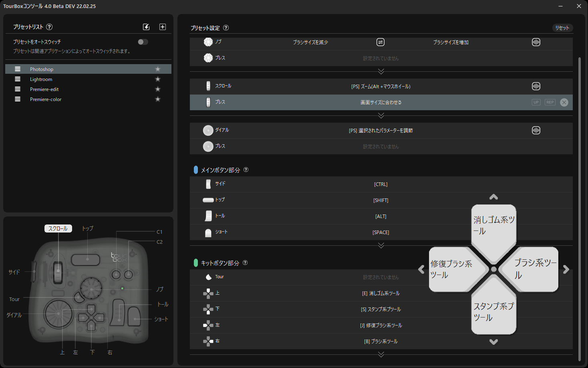Toggle the REP option on プレス row
Screen dimensions: 588x368
coord(550,102)
